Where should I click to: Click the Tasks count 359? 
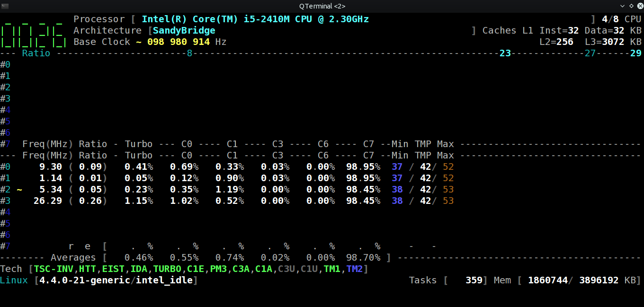tap(474, 281)
